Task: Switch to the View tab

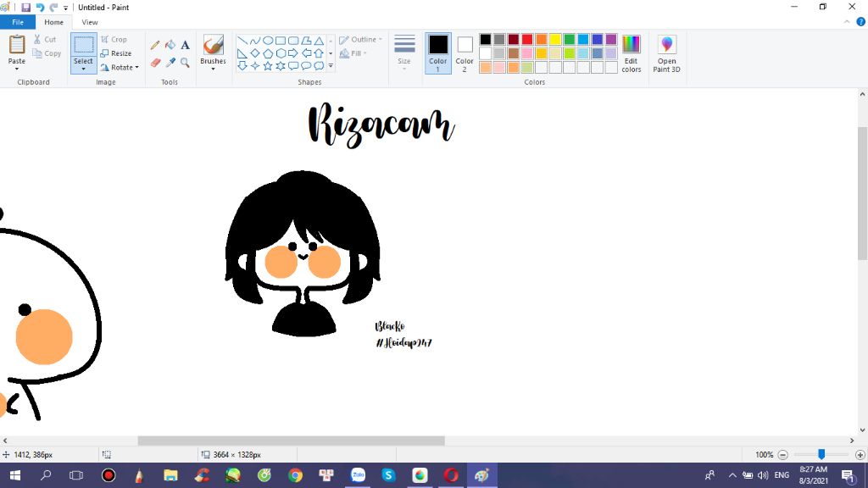Action: tap(90, 22)
